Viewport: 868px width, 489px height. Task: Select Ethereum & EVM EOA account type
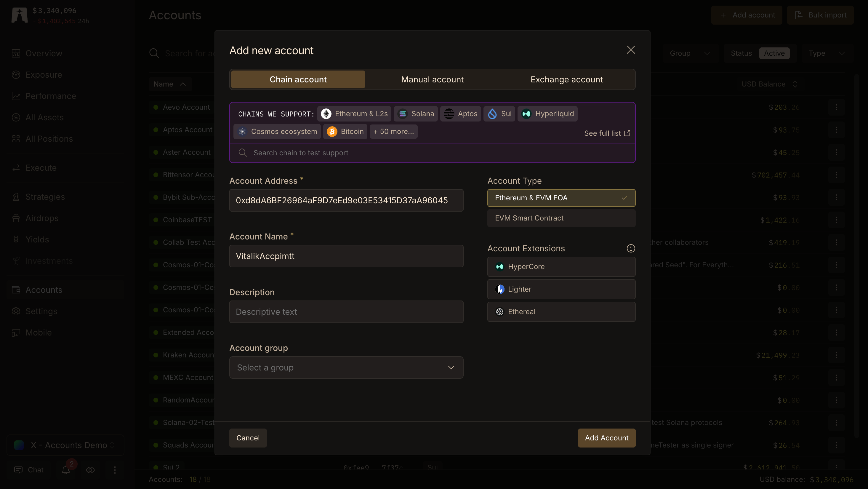(561, 198)
